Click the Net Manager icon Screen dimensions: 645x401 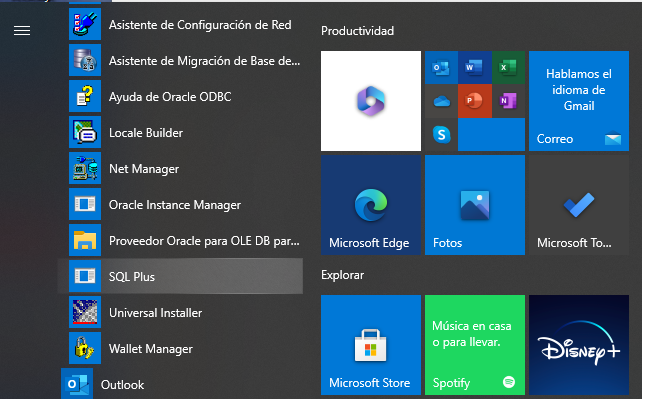pos(85,168)
